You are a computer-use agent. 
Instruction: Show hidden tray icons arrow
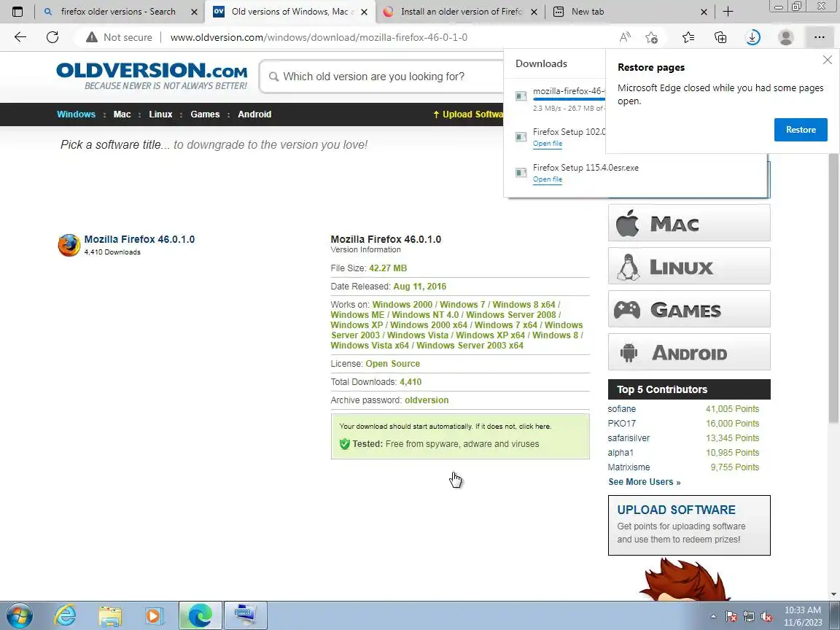coord(713,617)
